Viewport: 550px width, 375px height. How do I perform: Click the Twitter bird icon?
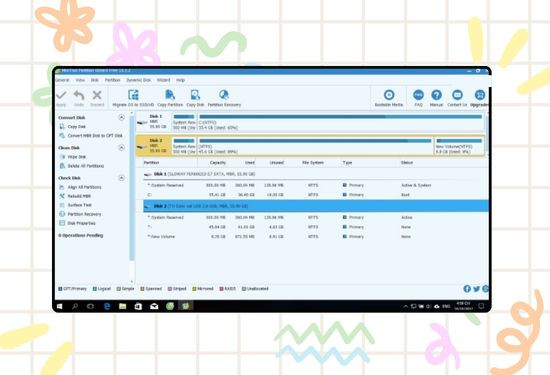pyautogui.click(x=476, y=289)
